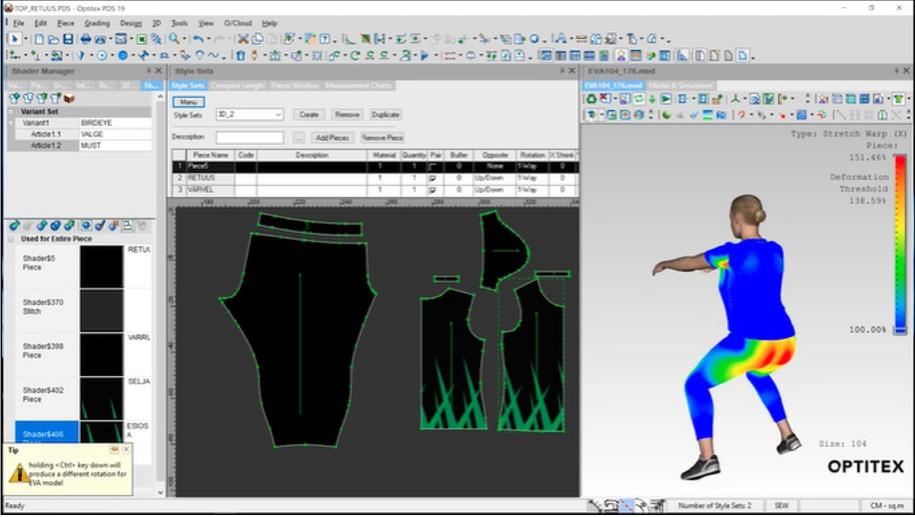Click the blue play triangle icon

(424, 56)
